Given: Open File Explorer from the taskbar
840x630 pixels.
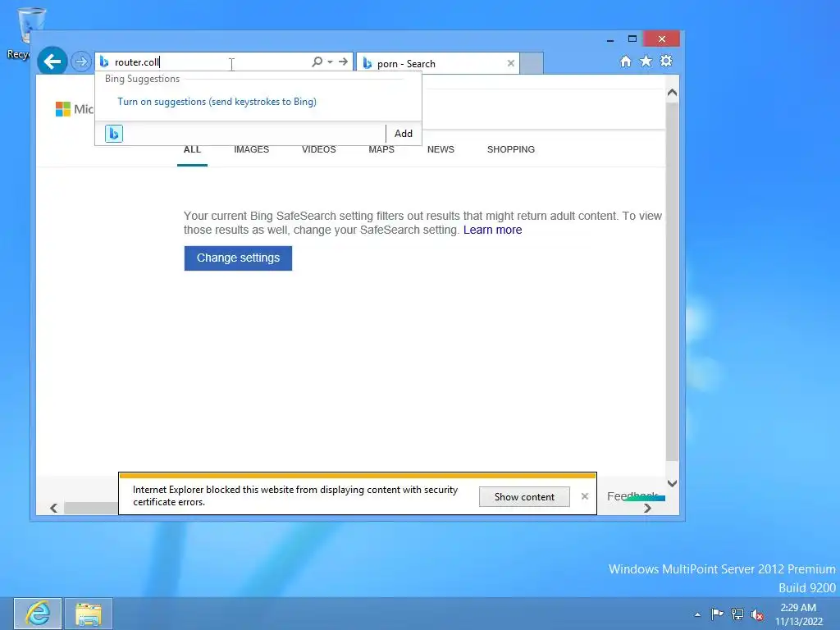Looking at the screenshot, I should tap(89, 614).
